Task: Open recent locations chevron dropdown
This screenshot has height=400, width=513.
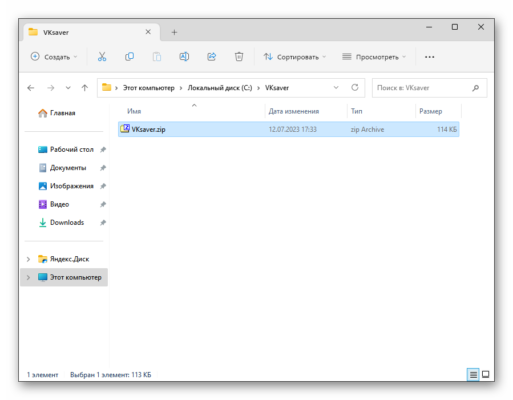Action: pyautogui.click(x=68, y=88)
